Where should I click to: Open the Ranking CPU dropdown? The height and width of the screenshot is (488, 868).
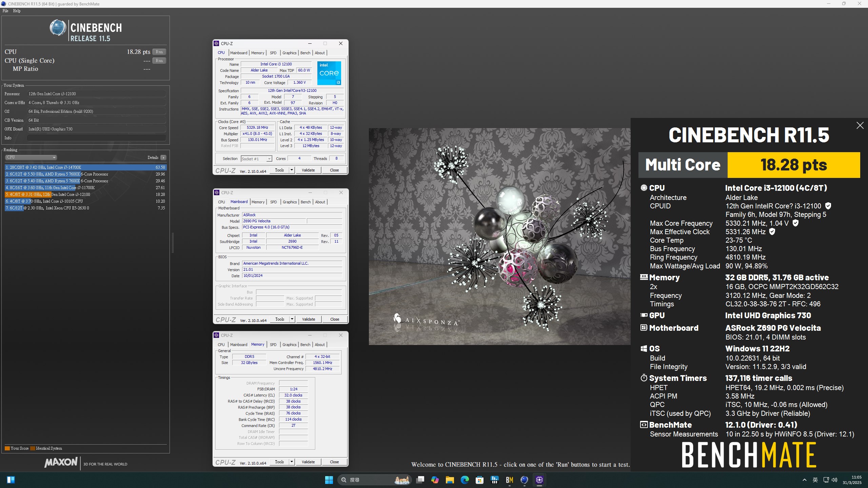pyautogui.click(x=31, y=157)
